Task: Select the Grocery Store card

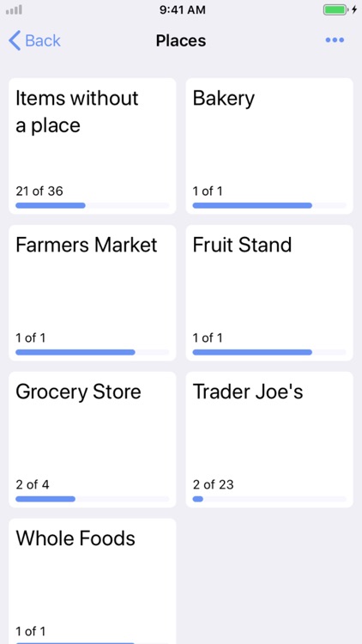Action: pyautogui.click(x=93, y=440)
